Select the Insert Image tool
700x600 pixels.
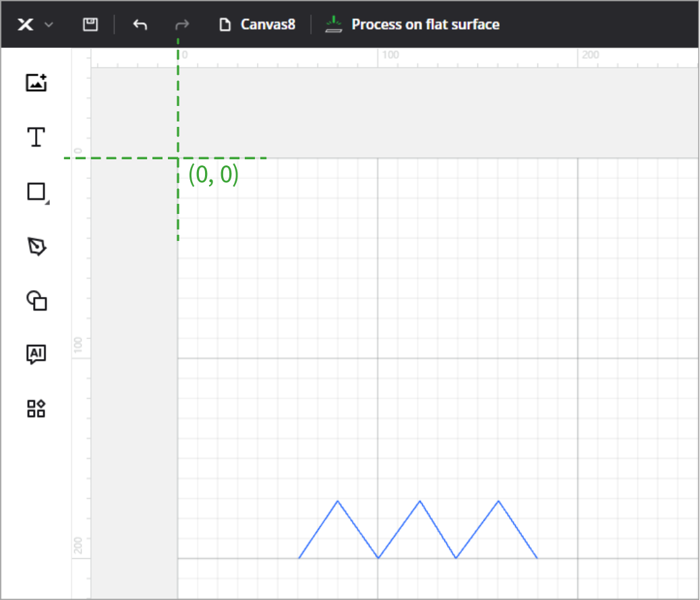[36, 83]
